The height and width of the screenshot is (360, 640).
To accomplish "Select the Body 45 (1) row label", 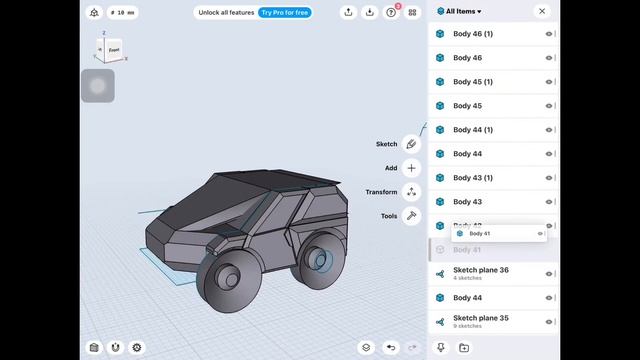I will coord(473,82).
